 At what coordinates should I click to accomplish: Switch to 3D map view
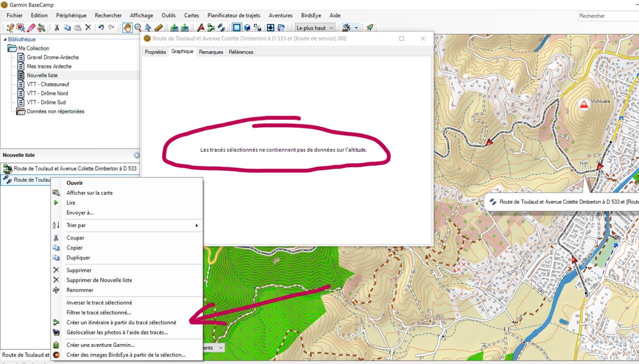(247, 28)
